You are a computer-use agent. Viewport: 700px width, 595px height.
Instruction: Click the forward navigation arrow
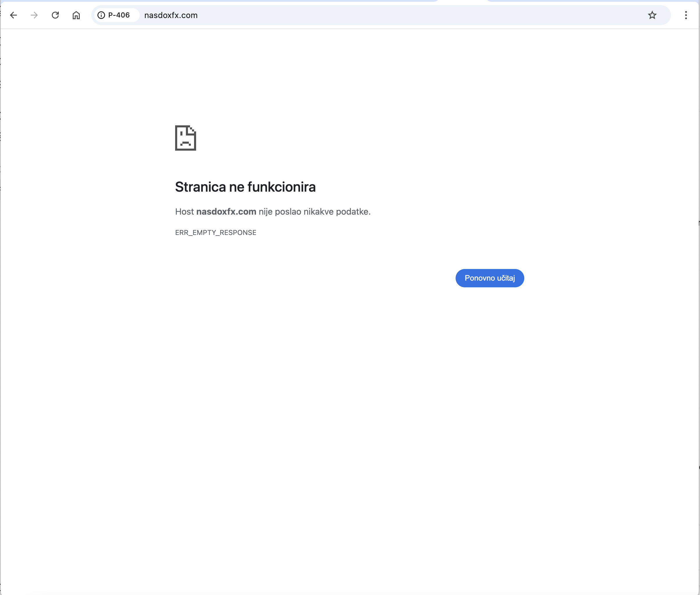click(34, 15)
